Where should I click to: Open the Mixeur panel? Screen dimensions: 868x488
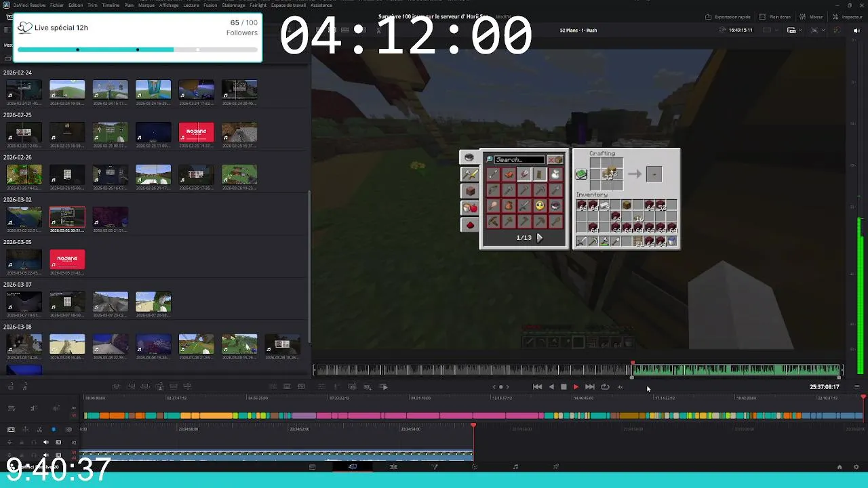point(811,17)
